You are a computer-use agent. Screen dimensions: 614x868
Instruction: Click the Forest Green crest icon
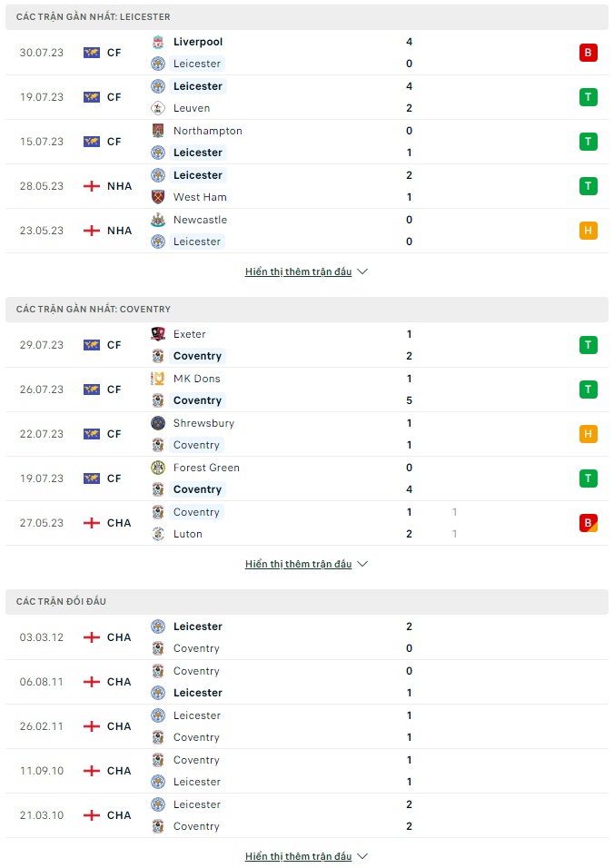pos(158,468)
